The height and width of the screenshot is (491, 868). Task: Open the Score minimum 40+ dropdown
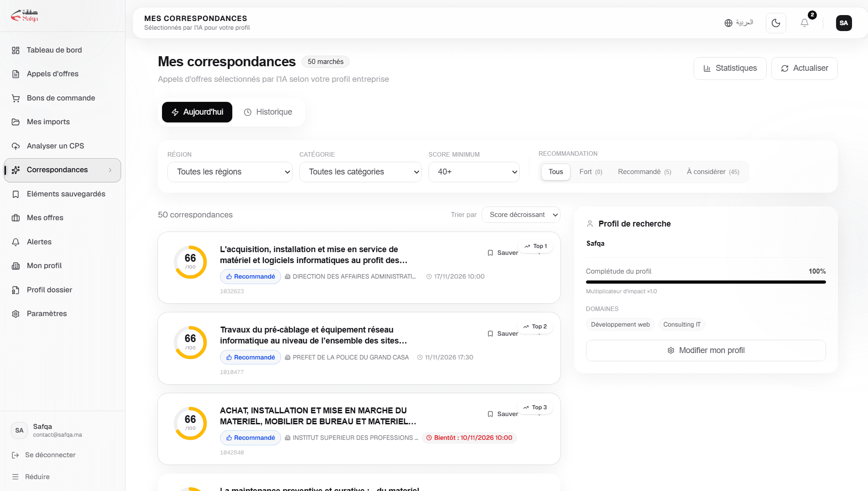point(474,172)
